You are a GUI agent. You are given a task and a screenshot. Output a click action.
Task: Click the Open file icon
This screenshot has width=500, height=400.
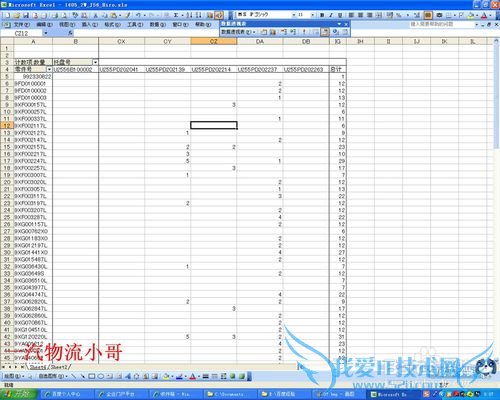(17, 15)
